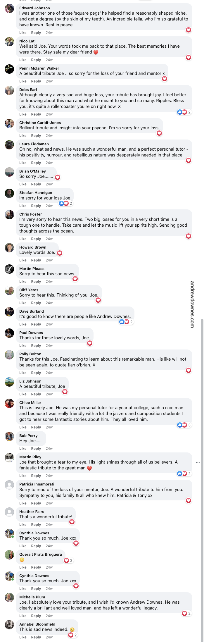Open Paul Downes's profile via his name

tap(31, 333)
